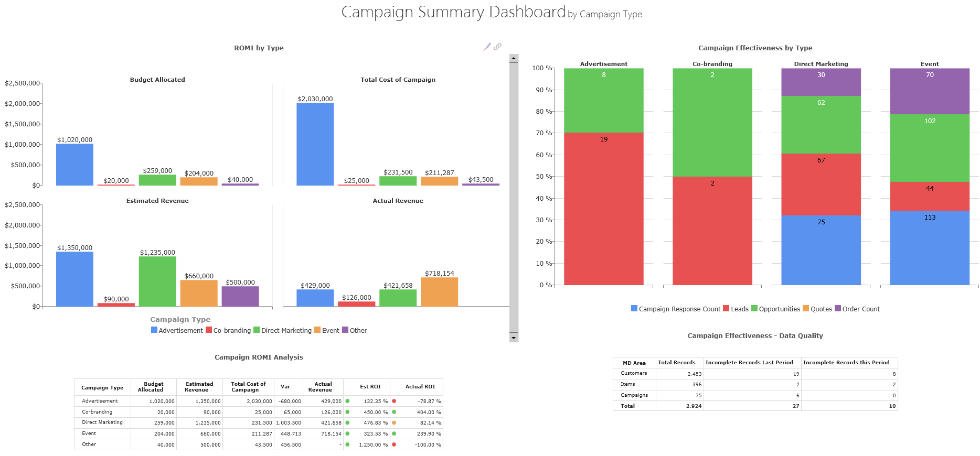Click the Campaigns row in Data Quality table

tap(755, 395)
